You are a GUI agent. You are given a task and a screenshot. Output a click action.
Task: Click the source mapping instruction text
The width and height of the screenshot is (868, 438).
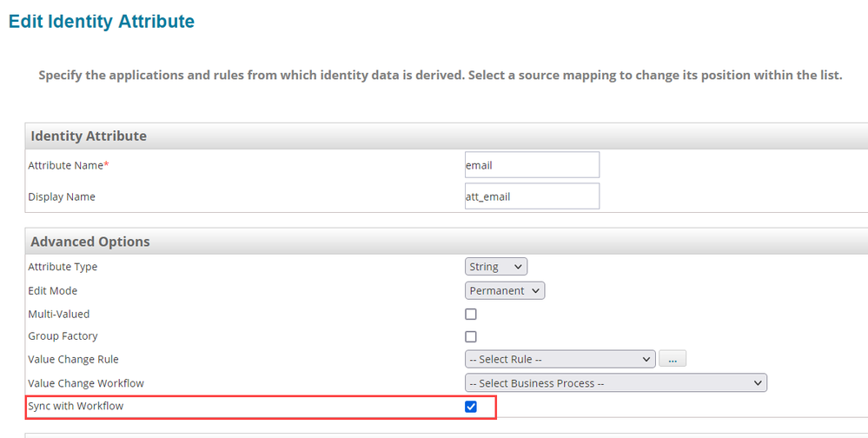440,76
